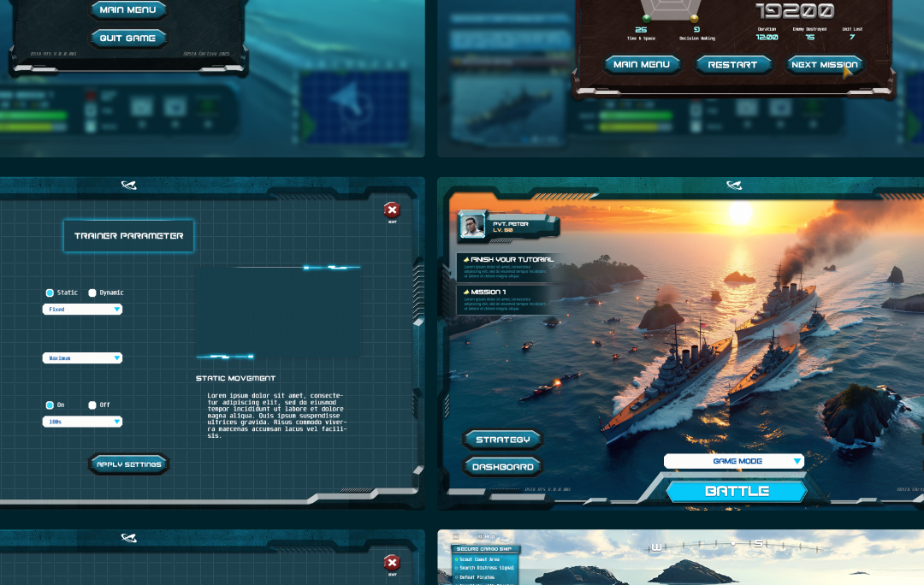Click the orbit logo emblem above the battleship scene

[x=733, y=185]
